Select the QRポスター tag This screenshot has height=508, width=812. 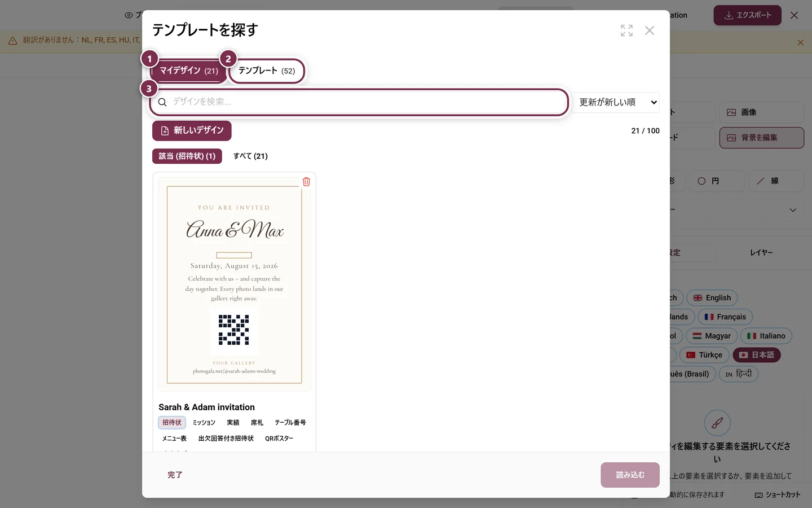[x=279, y=439]
